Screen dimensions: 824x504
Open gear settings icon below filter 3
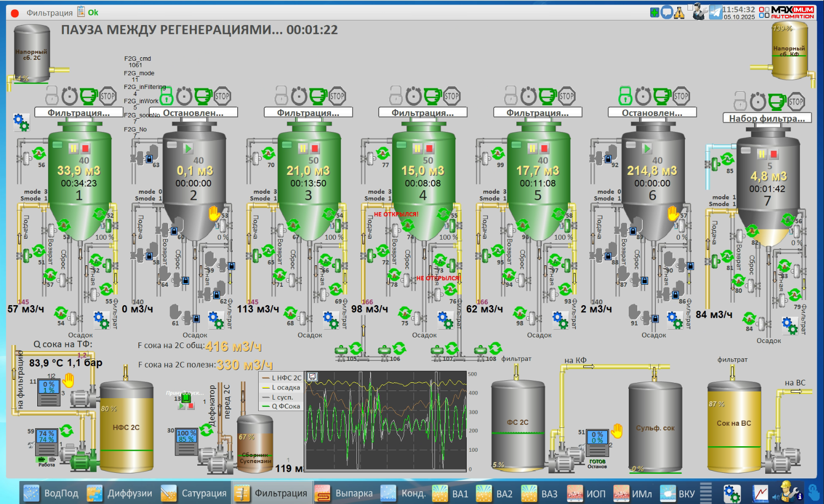[x=331, y=320]
